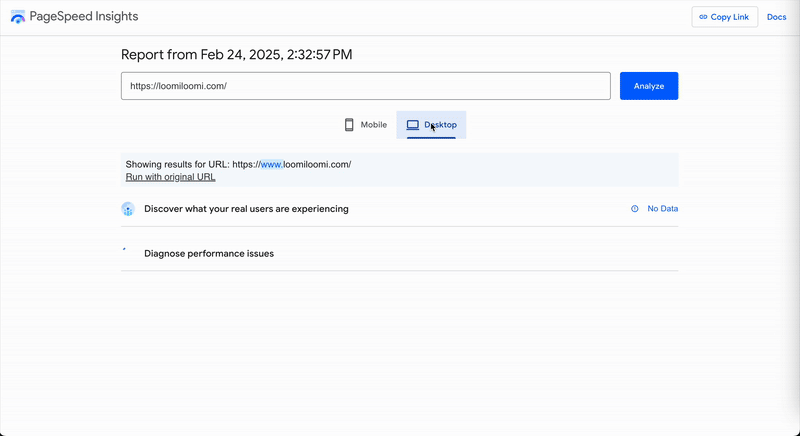Open the Docs link
Screen dimensions: 800x436
[777, 17]
